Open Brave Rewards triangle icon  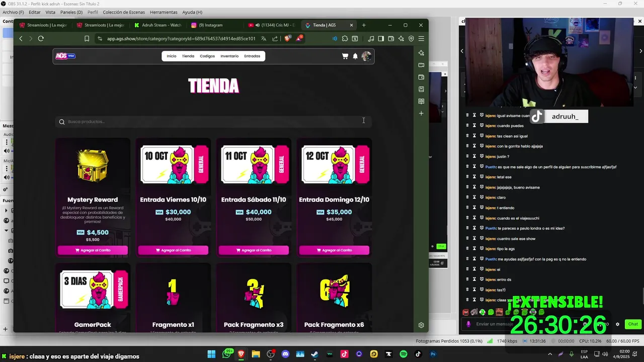(299, 38)
